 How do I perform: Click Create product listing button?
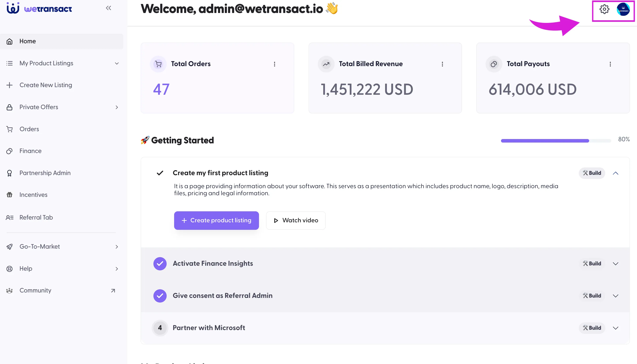216,221
